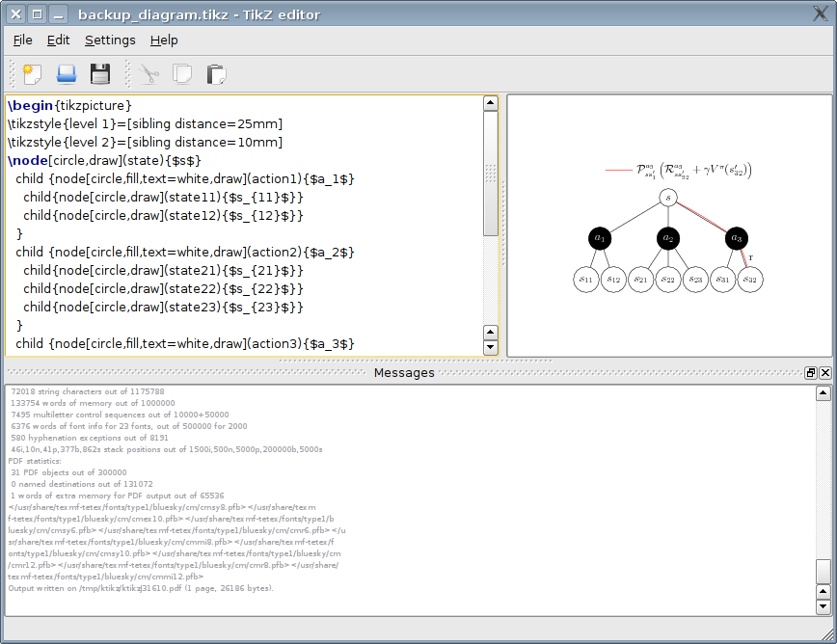
Task: Click the "Output written on" line in the Messages log
Action: coord(141,587)
